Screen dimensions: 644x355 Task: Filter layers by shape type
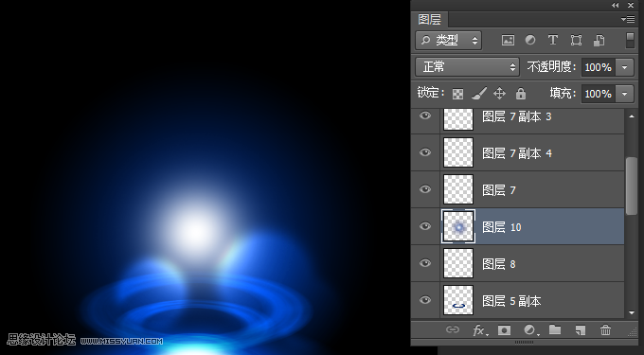(x=576, y=40)
